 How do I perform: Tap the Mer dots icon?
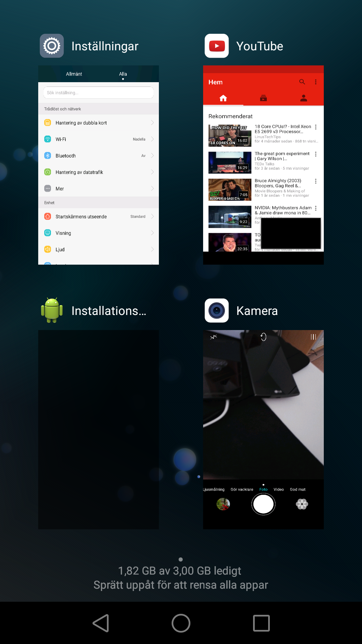[x=48, y=189]
